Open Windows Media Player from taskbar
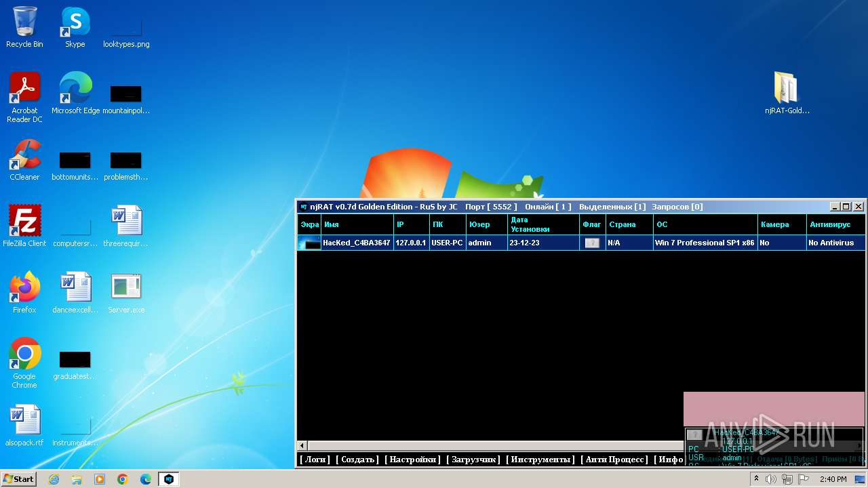 pos(100,479)
